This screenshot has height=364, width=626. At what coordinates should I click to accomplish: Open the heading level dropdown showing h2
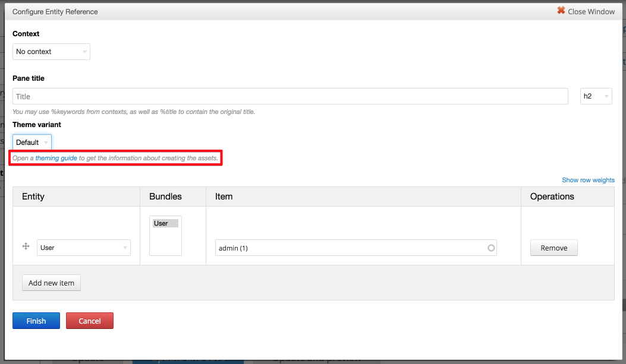tap(596, 96)
